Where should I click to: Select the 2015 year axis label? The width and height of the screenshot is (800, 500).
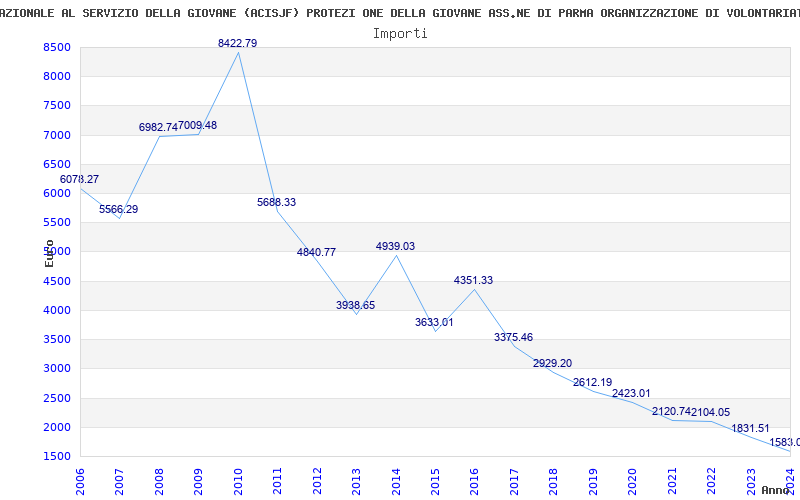pos(436,482)
